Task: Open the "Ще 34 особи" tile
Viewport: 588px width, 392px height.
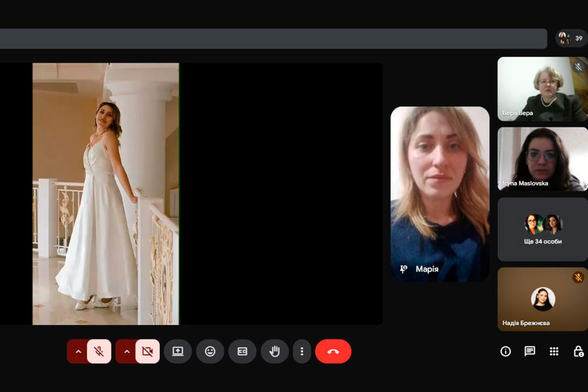Action: click(542, 229)
